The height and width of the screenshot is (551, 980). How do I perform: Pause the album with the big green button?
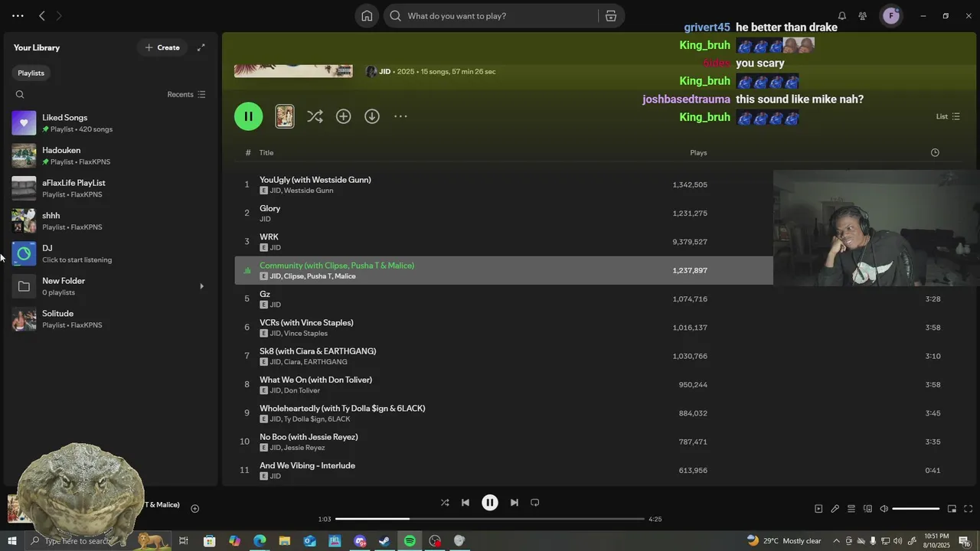pyautogui.click(x=248, y=116)
